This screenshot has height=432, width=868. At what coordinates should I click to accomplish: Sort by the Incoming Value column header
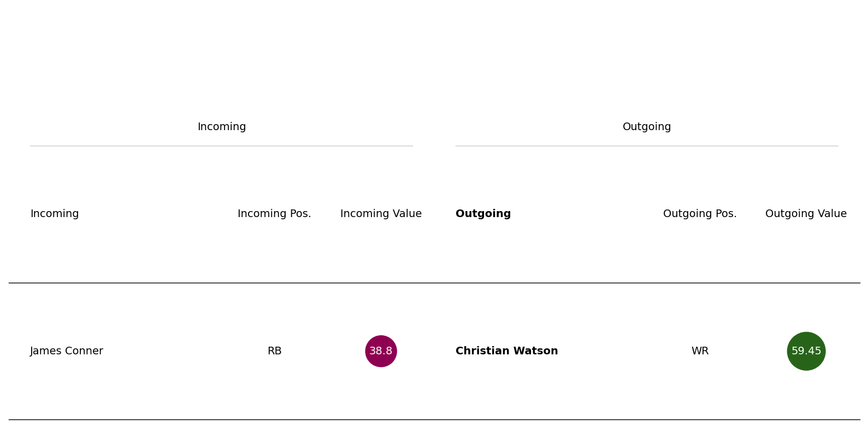[x=381, y=214]
